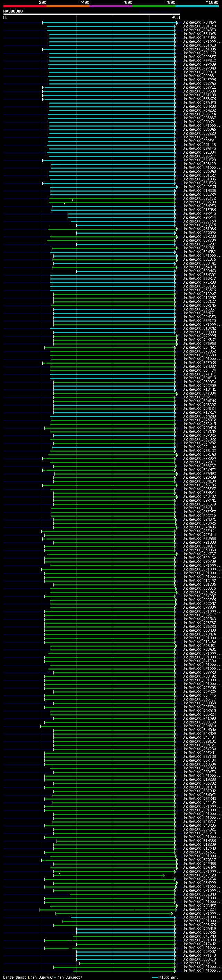222x980 pixels.
Task: Click the orange ~40% identity legend segment
Action: tap(68, 6)
